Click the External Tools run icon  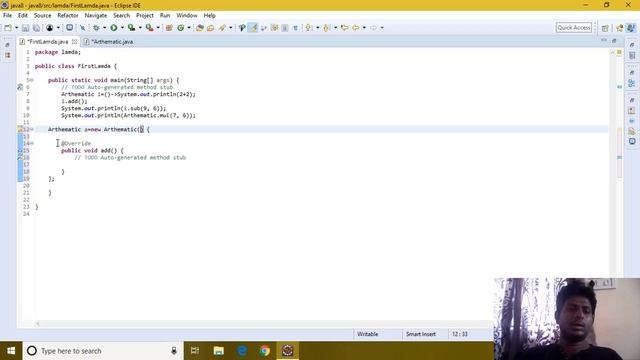149,28
